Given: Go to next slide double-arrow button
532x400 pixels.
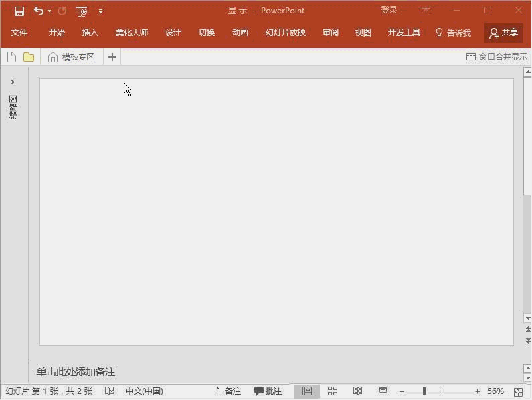Looking at the screenshot, I should point(528,340).
